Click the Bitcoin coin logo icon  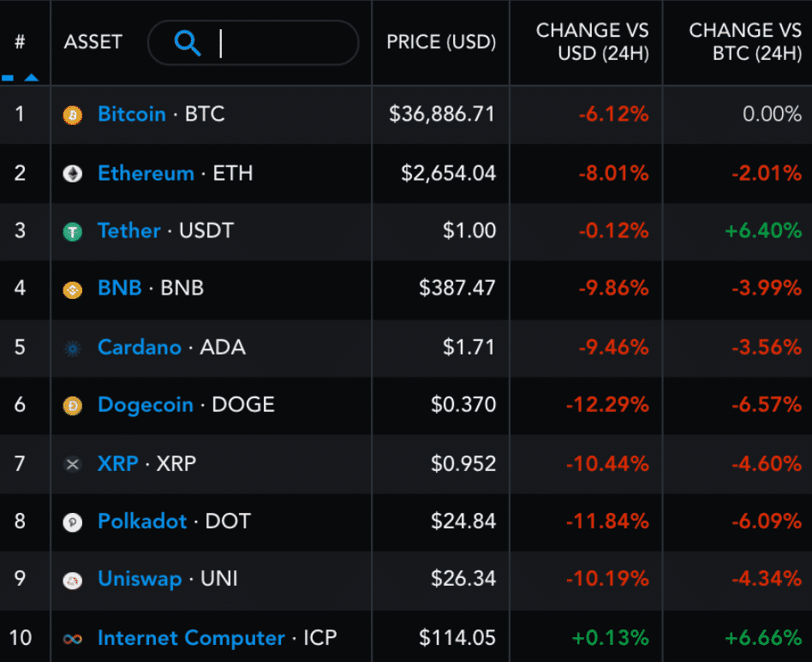click(x=73, y=115)
